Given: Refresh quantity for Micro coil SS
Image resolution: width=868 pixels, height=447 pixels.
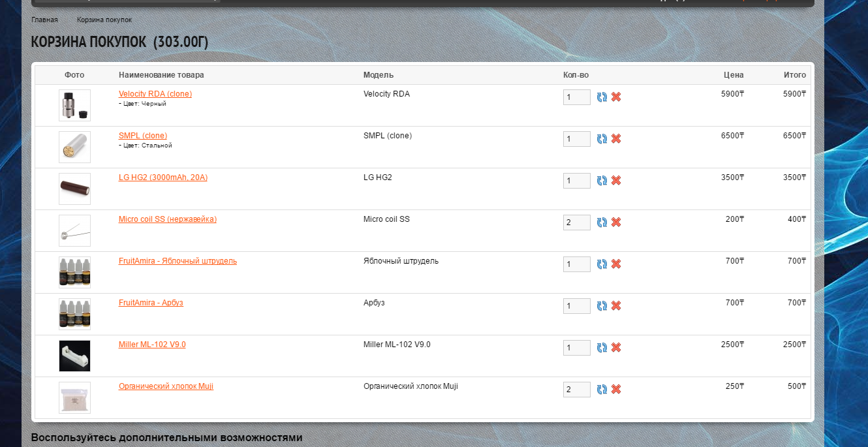Looking at the screenshot, I should point(602,222).
